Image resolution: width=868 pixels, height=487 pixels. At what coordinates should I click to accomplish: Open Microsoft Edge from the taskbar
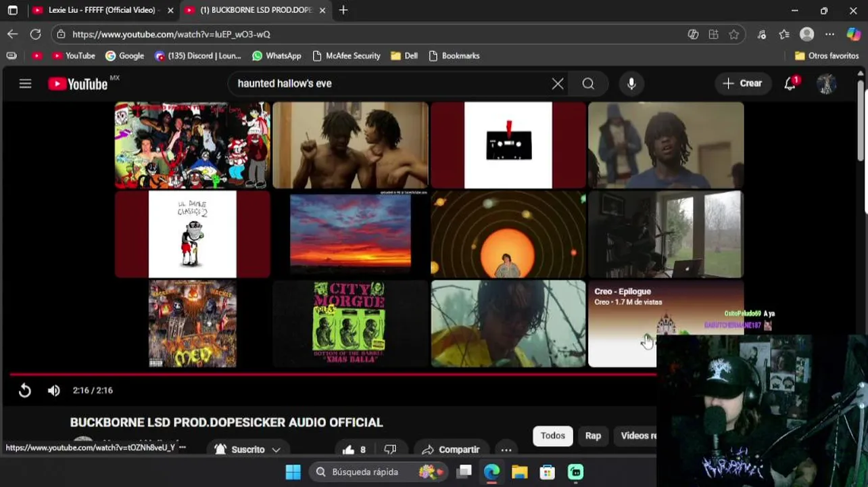pyautogui.click(x=491, y=471)
